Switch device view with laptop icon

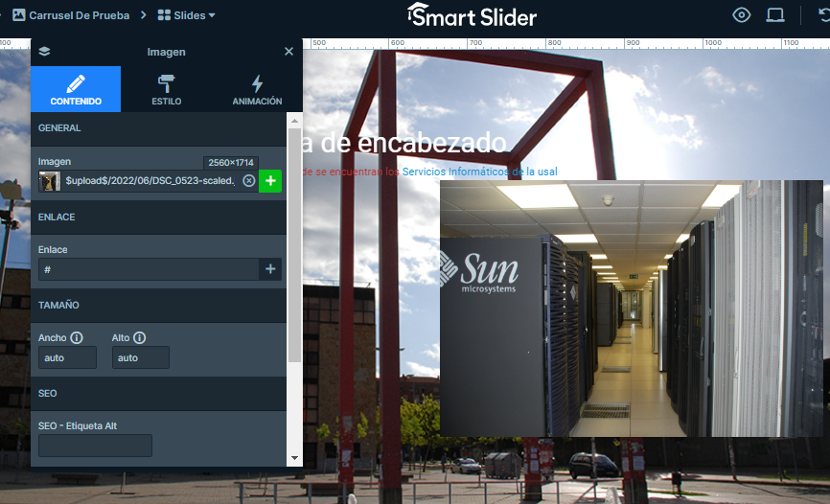(775, 14)
